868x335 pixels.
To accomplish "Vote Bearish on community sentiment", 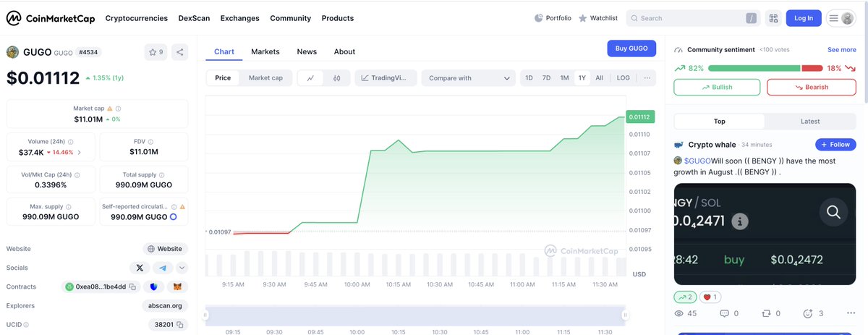I will (812, 87).
